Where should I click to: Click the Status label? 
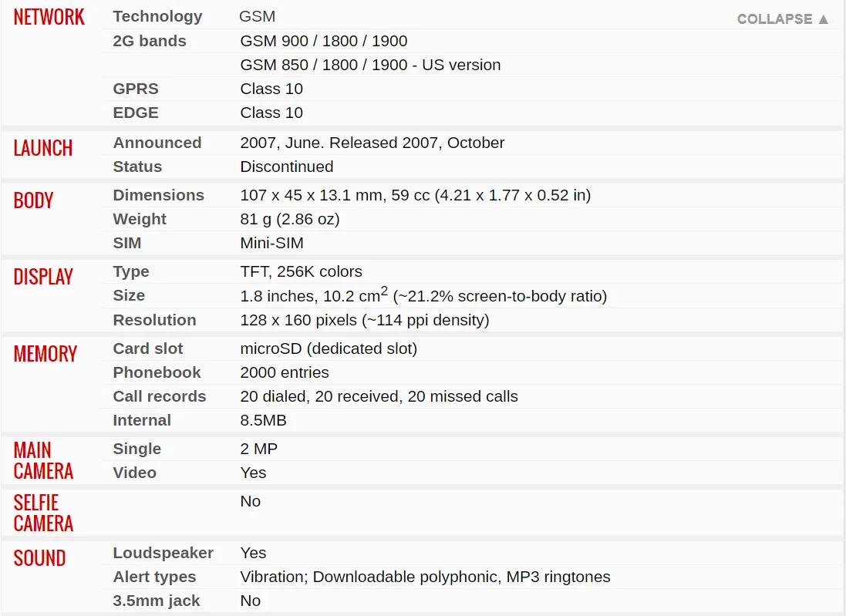137,166
